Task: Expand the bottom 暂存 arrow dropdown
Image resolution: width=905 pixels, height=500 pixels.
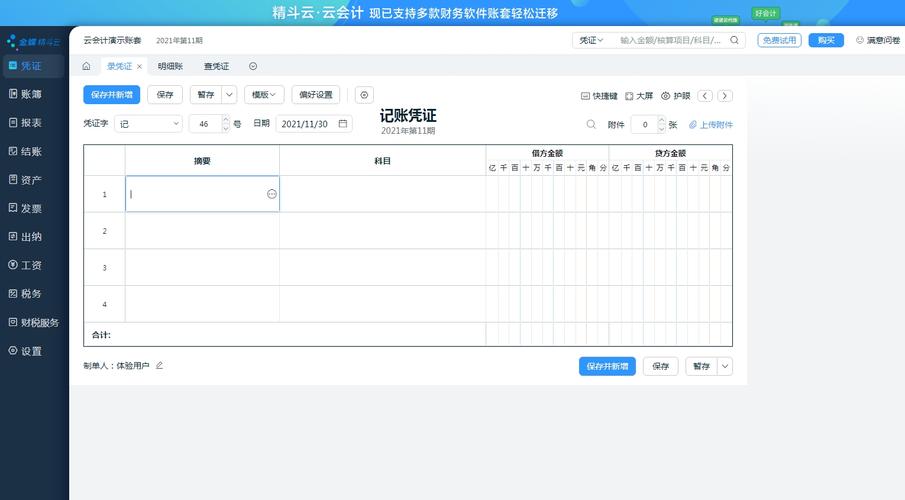Action: [725, 367]
